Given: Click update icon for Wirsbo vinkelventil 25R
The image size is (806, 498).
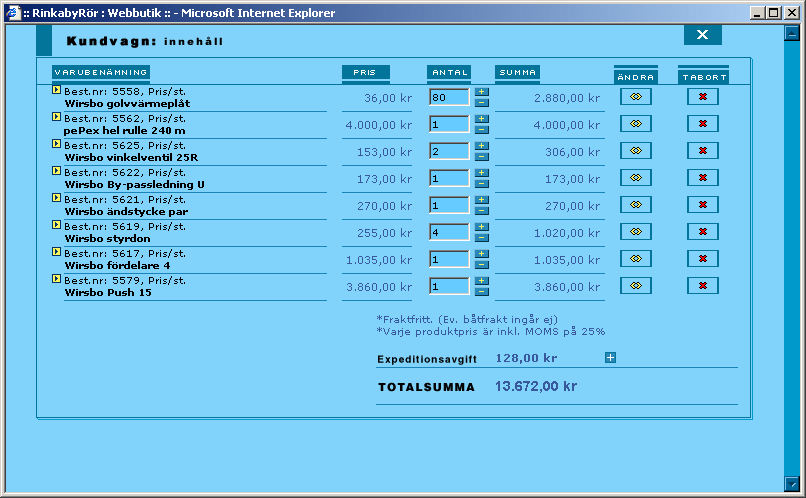Looking at the screenshot, I should click(635, 151).
